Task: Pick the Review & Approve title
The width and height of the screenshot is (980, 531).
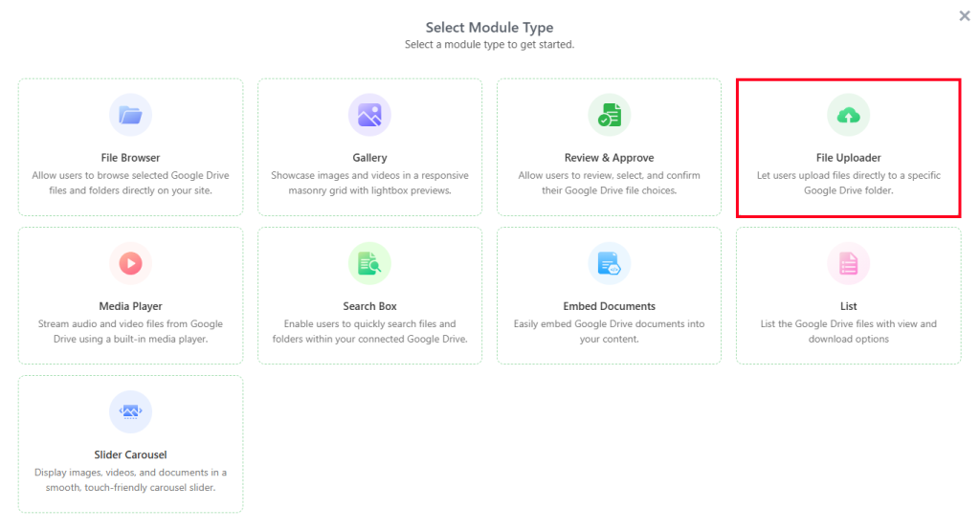Action: coord(609,158)
